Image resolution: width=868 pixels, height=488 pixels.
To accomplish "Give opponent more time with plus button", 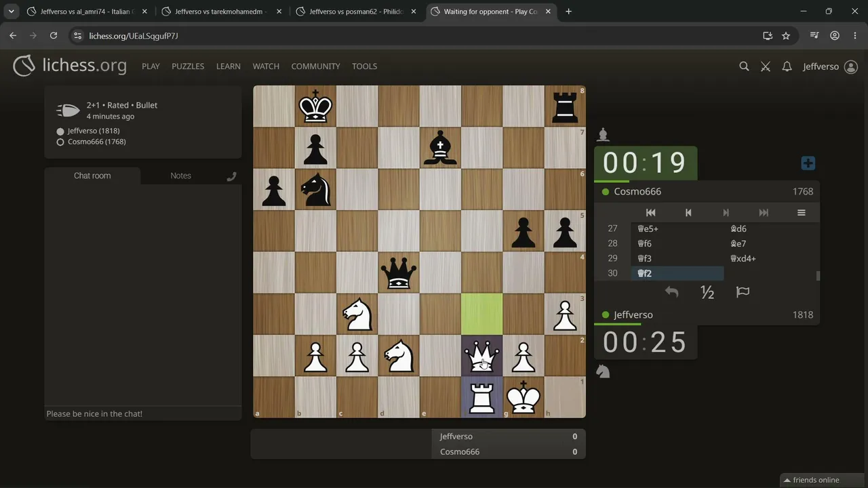I will pyautogui.click(x=808, y=163).
